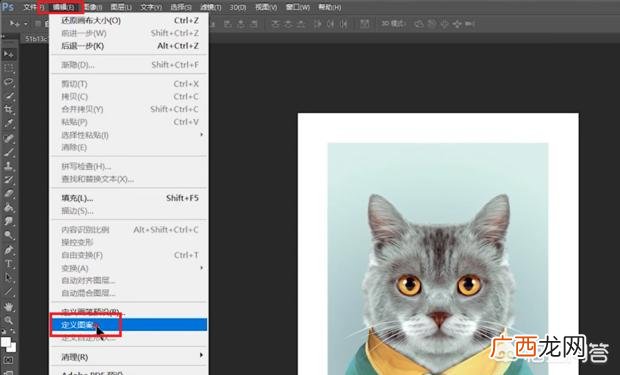Open the 文字(Y) menu
The height and width of the screenshot is (375, 620).
pyautogui.click(x=151, y=7)
